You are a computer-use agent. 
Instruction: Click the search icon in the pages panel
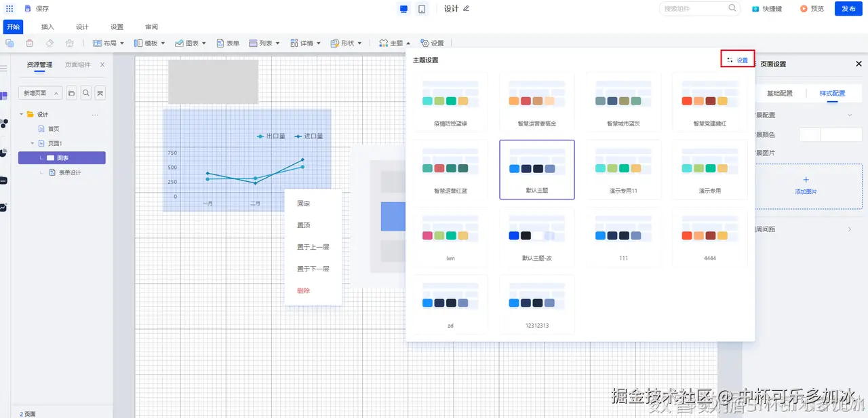coord(85,92)
